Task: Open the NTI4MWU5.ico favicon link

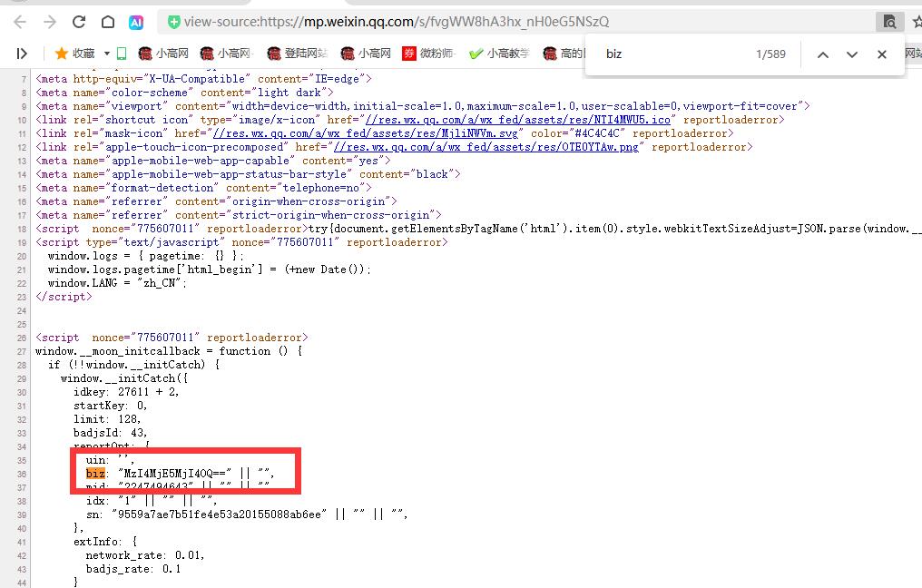Action: [x=518, y=120]
